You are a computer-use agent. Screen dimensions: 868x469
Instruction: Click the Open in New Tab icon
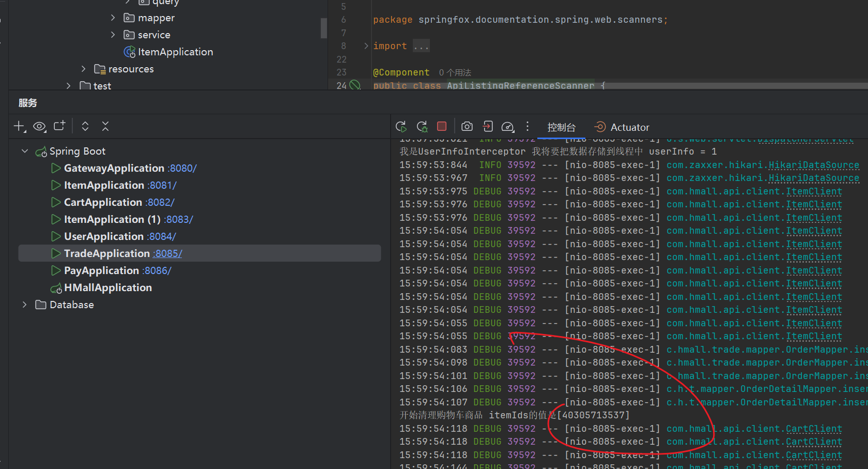coord(59,126)
